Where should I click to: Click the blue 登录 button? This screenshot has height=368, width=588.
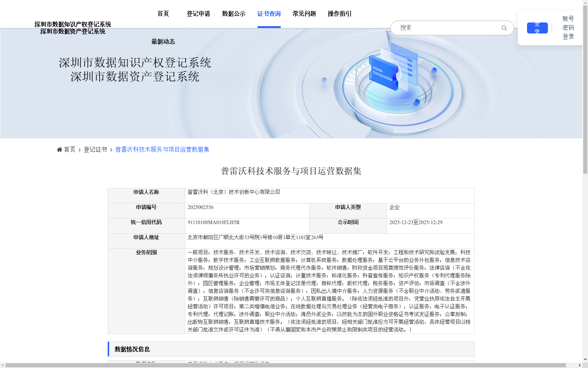coord(537,28)
